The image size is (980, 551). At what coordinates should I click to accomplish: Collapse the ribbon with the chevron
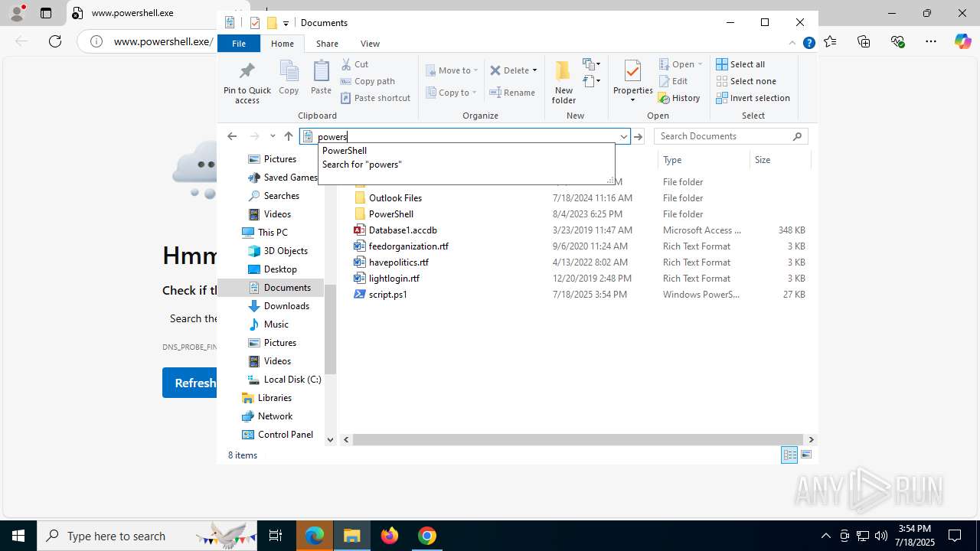click(792, 44)
